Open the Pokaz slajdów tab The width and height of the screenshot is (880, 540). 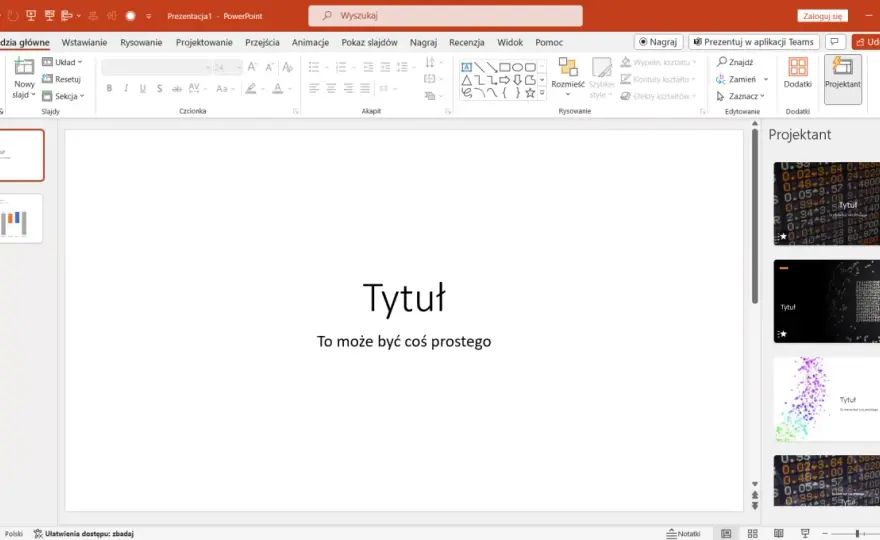pyautogui.click(x=369, y=42)
